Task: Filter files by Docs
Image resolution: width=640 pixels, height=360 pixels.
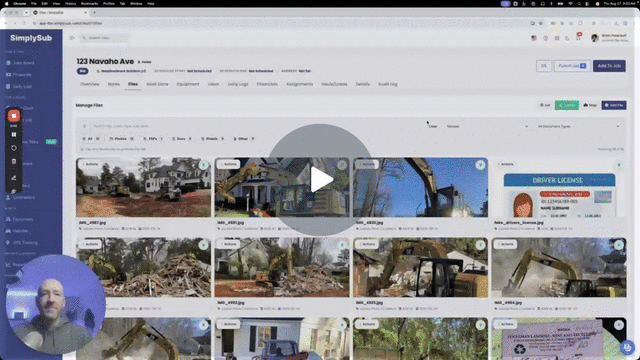Action: (x=182, y=139)
